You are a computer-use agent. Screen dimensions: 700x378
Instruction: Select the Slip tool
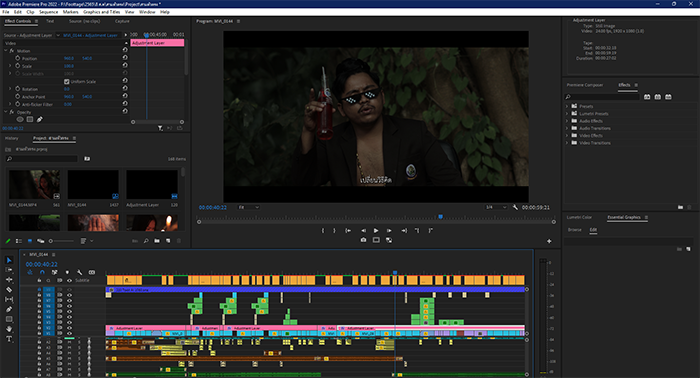9,299
